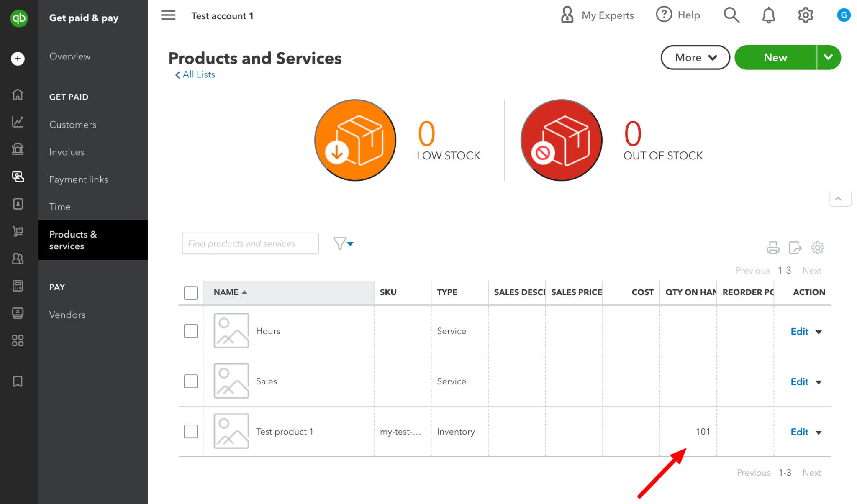Expand the arrow next to the New button

click(x=829, y=57)
